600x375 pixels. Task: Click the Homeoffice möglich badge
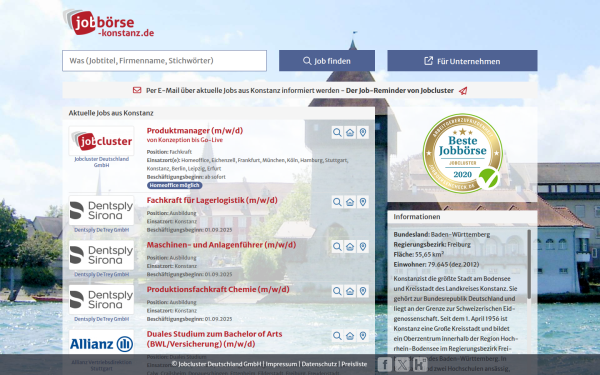coord(174,185)
